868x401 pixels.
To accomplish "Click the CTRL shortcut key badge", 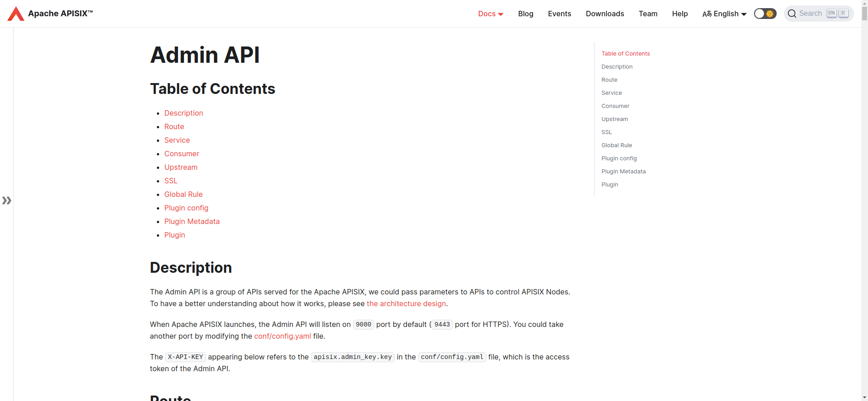I will 831,14.
